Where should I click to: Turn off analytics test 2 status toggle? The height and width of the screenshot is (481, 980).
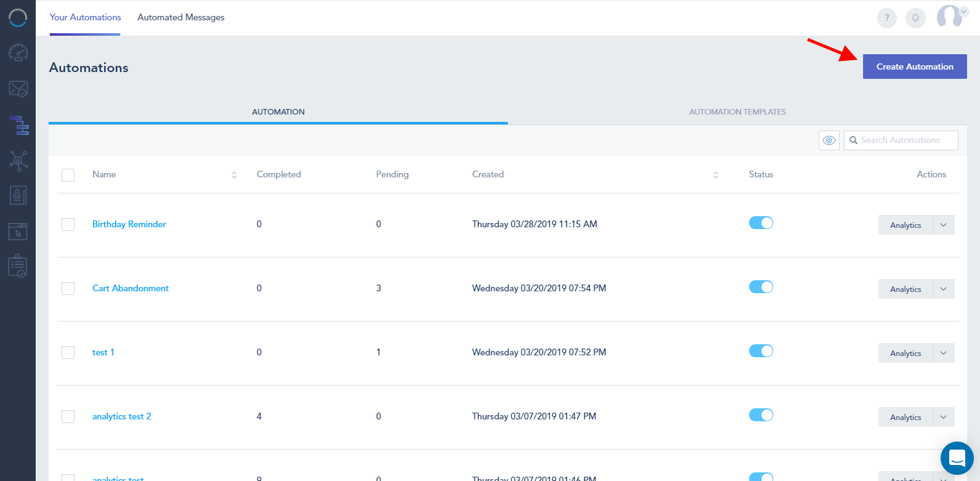pos(761,415)
